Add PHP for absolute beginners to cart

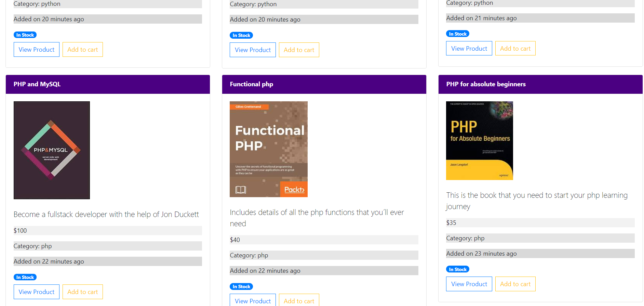pos(515,284)
